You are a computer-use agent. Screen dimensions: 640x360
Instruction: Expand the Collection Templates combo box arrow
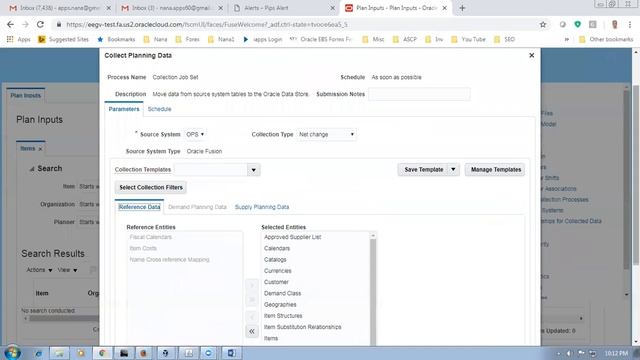(x=253, y=170)
